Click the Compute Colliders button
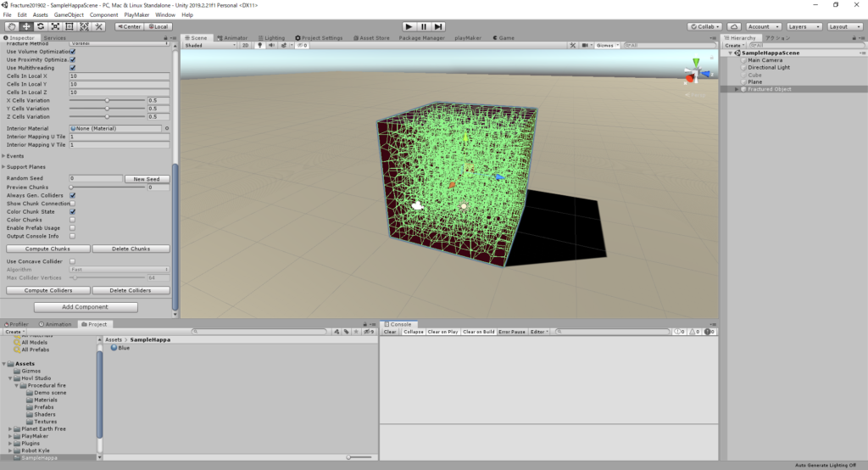Screen dimensions: 868x470 (x=48, y=290)
